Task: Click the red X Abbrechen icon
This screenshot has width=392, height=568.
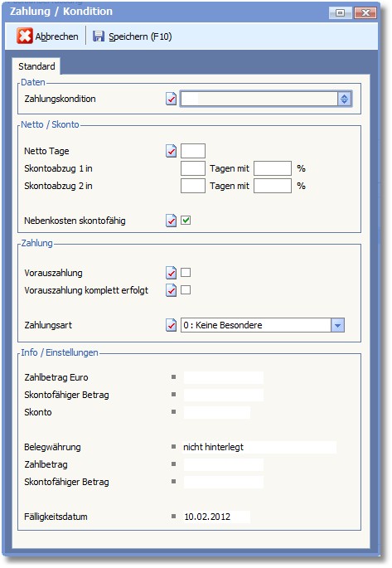Action: [x=25, y=36]
